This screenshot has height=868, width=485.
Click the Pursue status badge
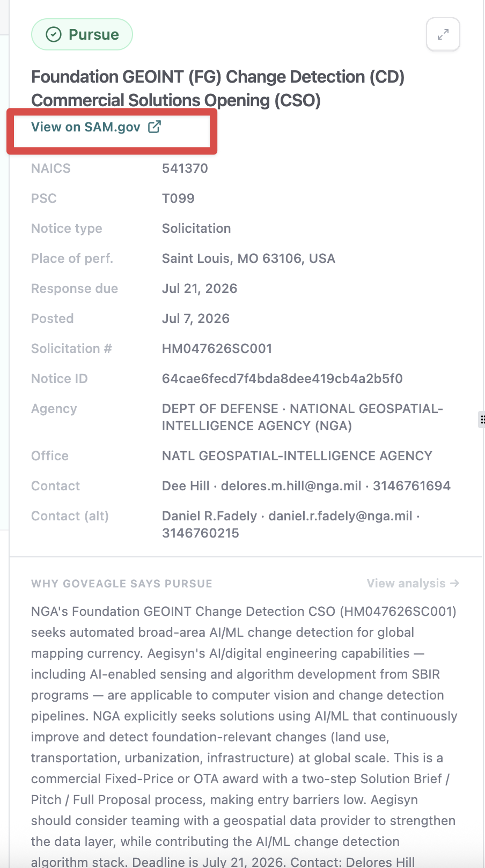tap(82, 35)
